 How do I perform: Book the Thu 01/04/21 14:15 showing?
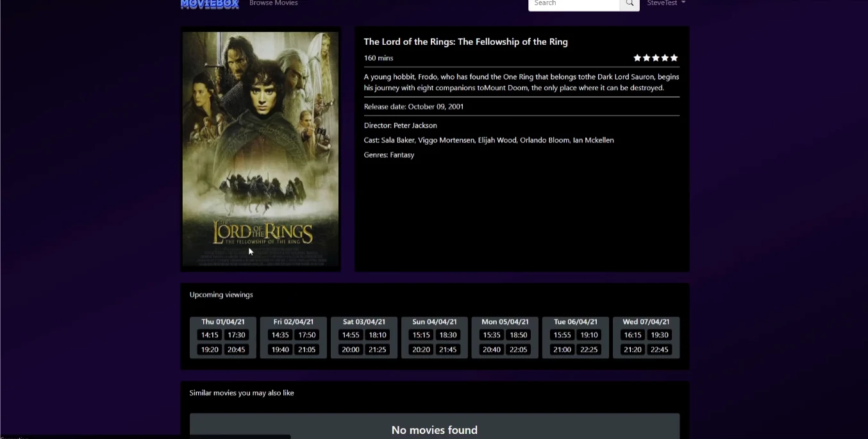(x=210, y=335)
